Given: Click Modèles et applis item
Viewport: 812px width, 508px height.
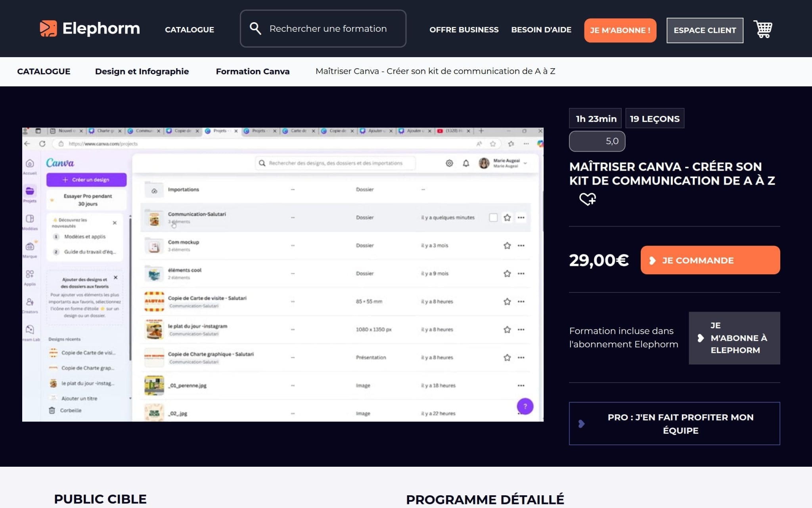Looking at the screenshot, I should coord(85,237).
